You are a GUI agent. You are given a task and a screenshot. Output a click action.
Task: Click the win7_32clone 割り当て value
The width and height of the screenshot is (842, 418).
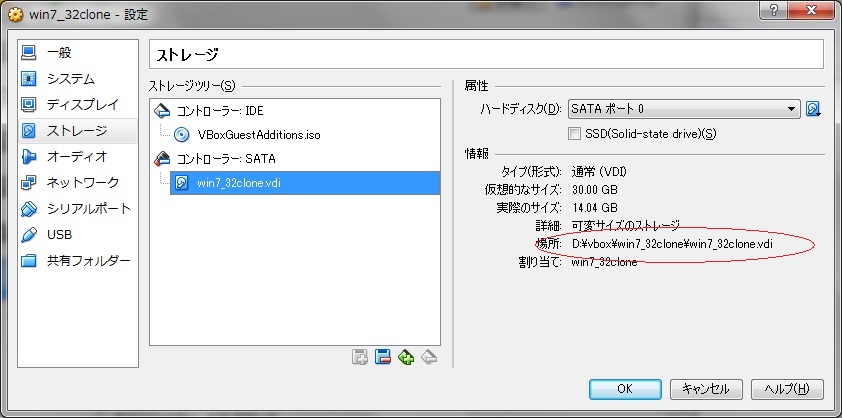(x=604, y=262)
